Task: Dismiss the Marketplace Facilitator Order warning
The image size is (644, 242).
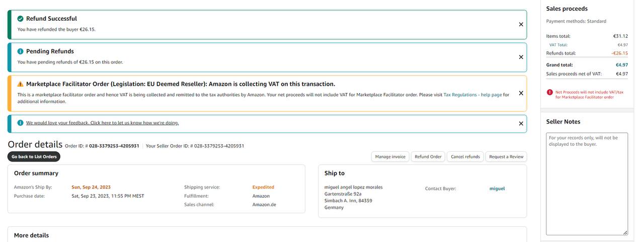Action: coord(521,93)
